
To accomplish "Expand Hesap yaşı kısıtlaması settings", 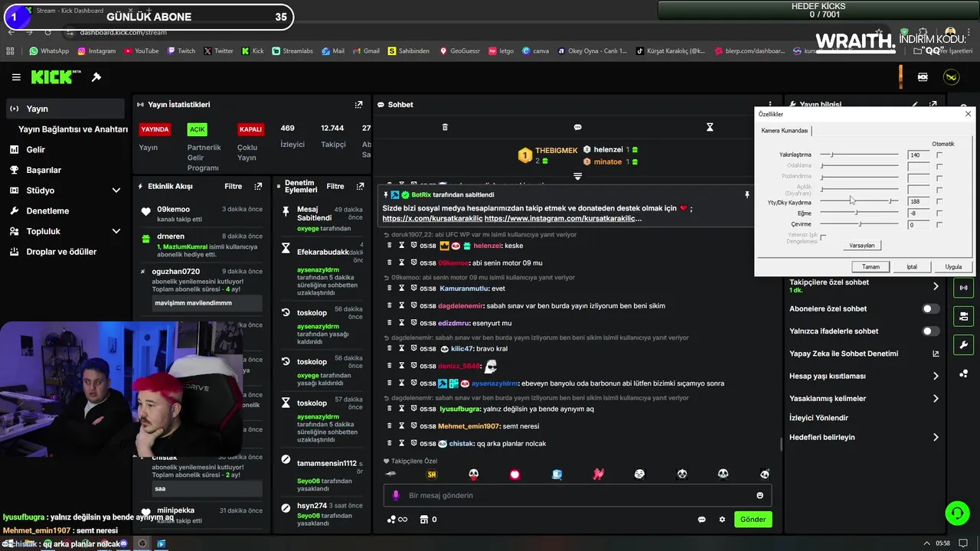I will pos(936,376).
